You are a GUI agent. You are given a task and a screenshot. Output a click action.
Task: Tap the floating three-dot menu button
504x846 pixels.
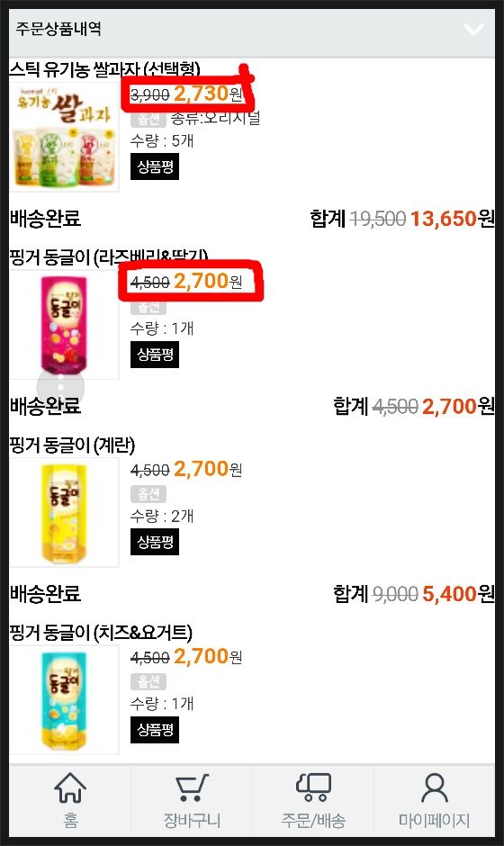[x=60, y=387]
